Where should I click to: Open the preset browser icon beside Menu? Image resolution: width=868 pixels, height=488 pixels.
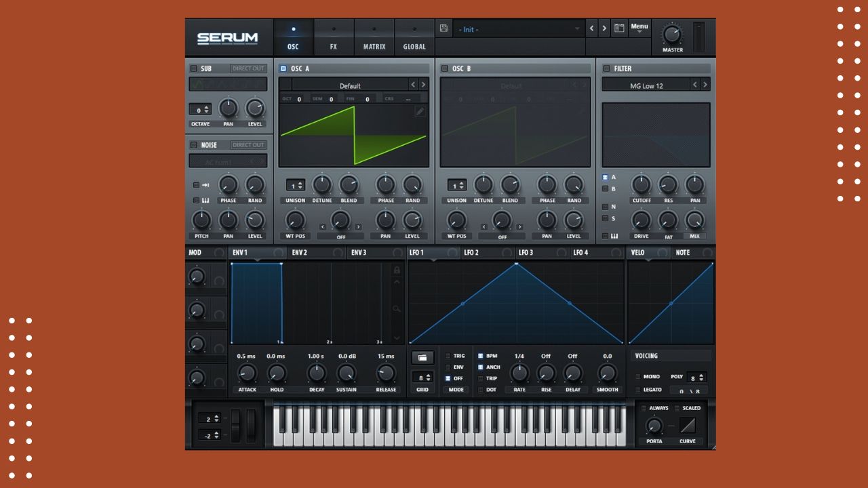(618, 28)
